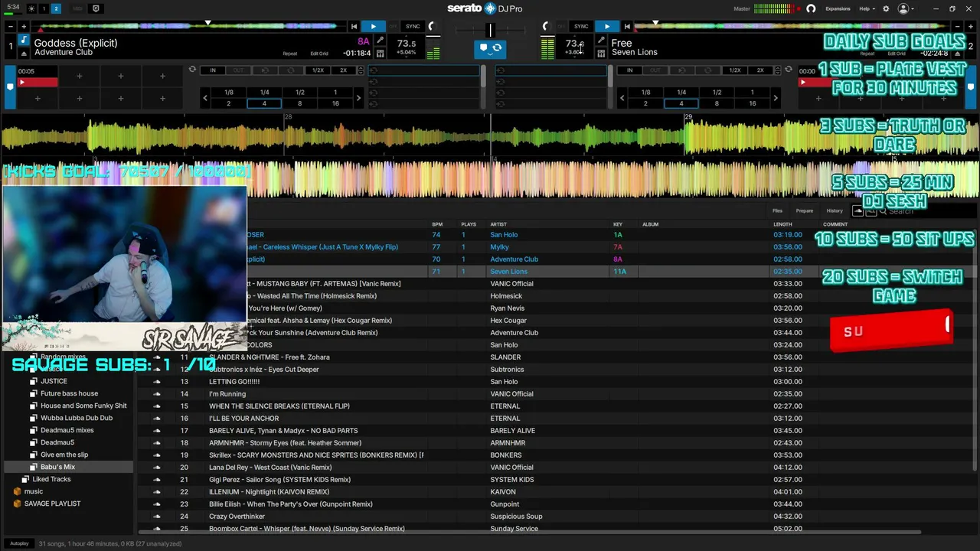Halve the loop with left deck 1/2X

pos(318,70)
